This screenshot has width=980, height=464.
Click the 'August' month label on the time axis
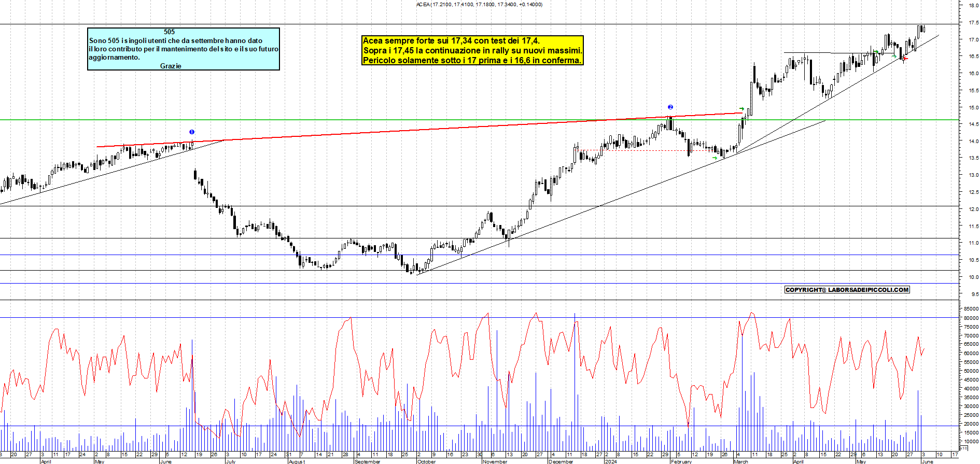pyautogui.click(x=297, y=461)
